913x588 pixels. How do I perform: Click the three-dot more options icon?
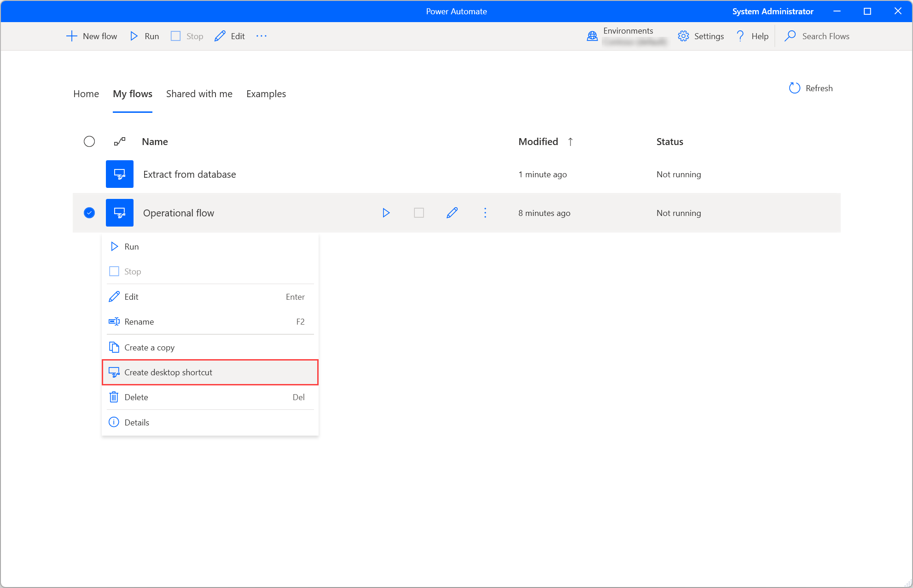click(x=485, y=213)
